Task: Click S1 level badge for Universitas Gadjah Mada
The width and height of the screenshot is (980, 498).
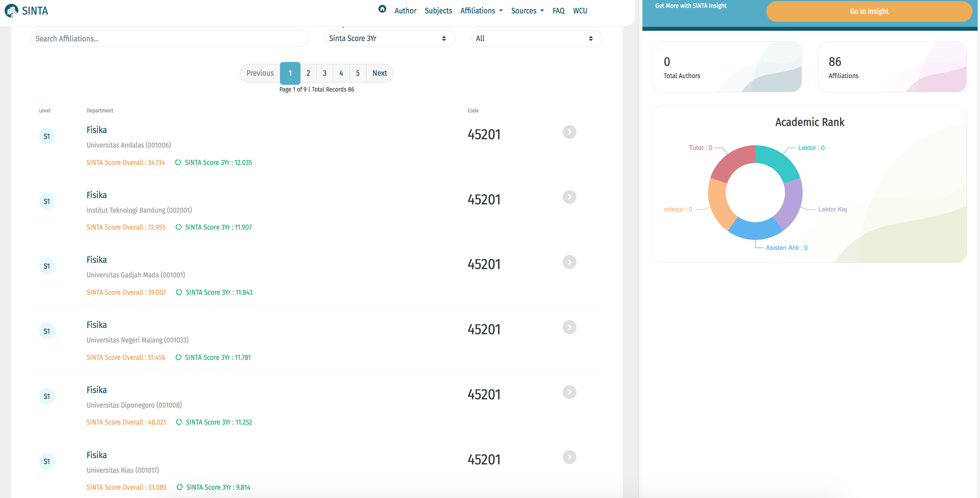Action: coord(47,266)
